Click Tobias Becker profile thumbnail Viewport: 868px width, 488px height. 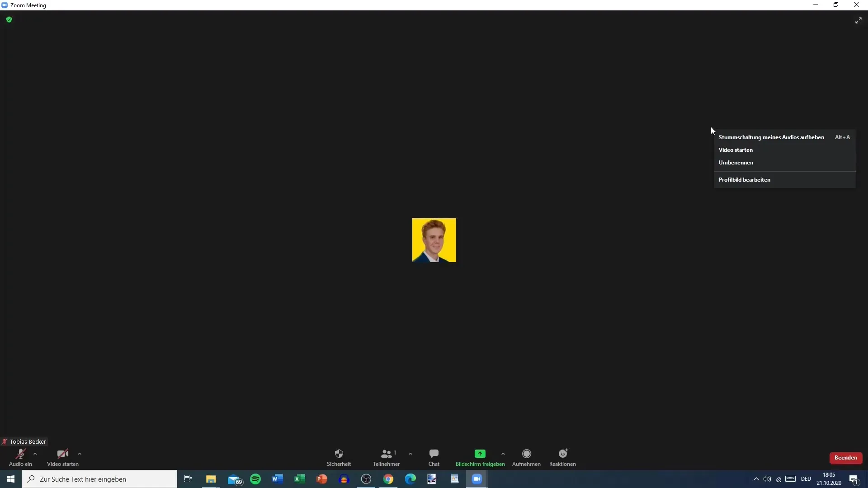click(434, 239)
